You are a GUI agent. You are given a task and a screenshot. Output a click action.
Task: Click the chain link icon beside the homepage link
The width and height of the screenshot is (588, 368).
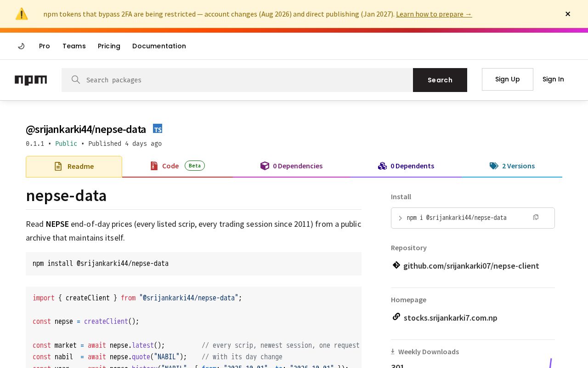[396, 316]
